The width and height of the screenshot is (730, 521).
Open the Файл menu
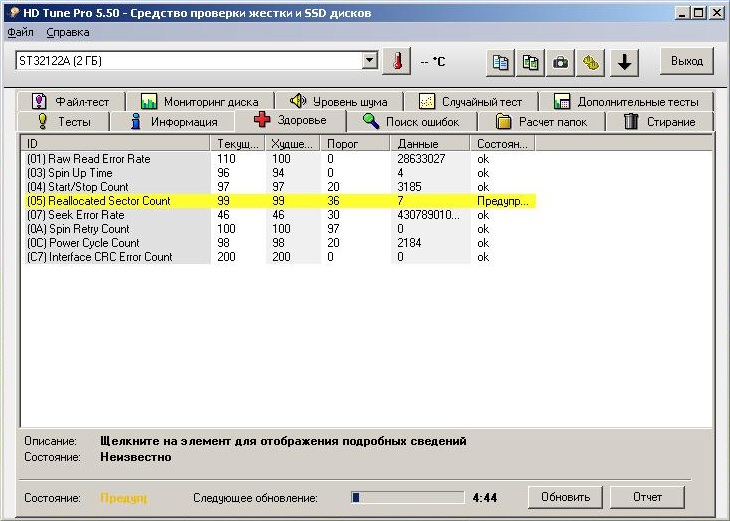coord(20,33)
